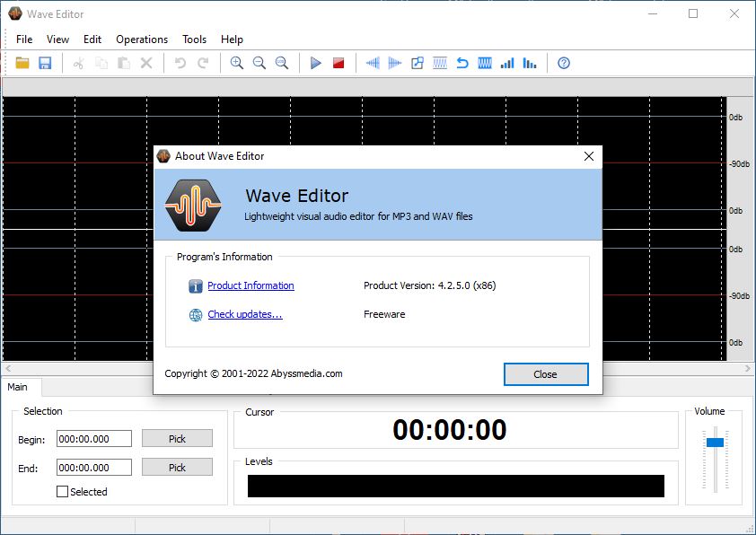Open help via the question mark icon
The image size is (756, 535).
(x=564, y=63)
